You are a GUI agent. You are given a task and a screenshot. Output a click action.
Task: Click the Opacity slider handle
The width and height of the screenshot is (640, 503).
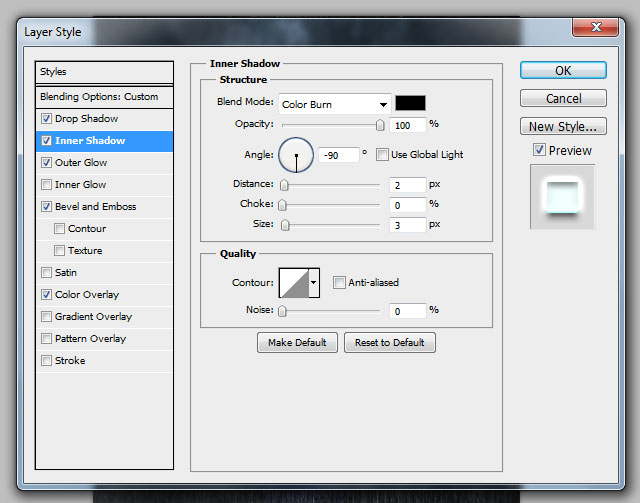click(x=380, y=125)
